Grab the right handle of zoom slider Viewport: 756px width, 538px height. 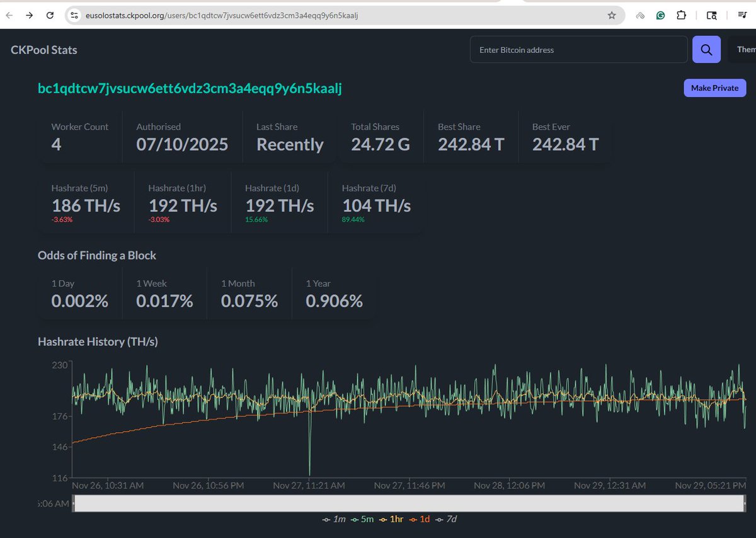pos(746,503)
